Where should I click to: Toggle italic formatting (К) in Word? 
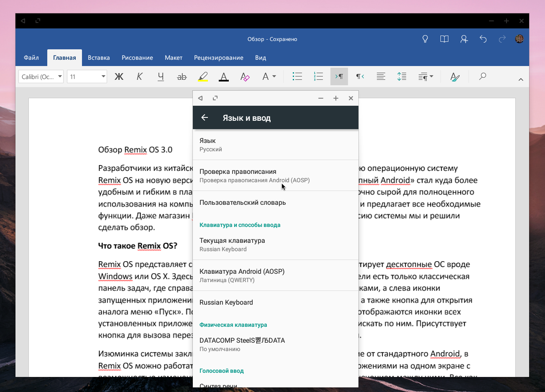point(140,76)
